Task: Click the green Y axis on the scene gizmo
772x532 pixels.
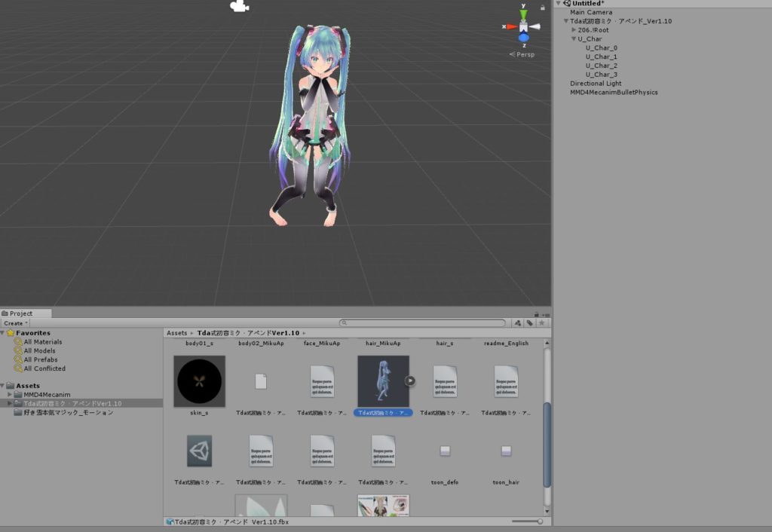Action: click(x=522, y=14)
